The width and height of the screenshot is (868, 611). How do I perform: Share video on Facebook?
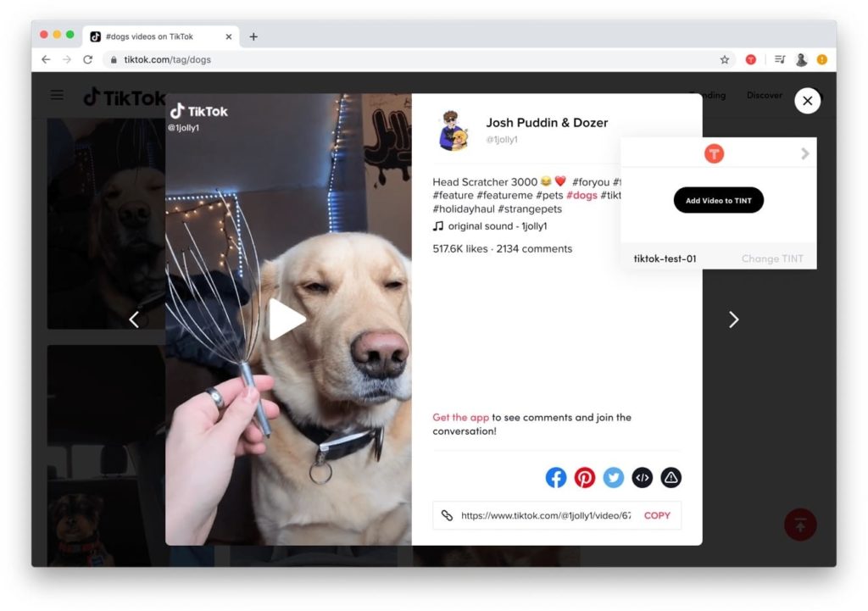pyautogui.click(x=556, y=478)
